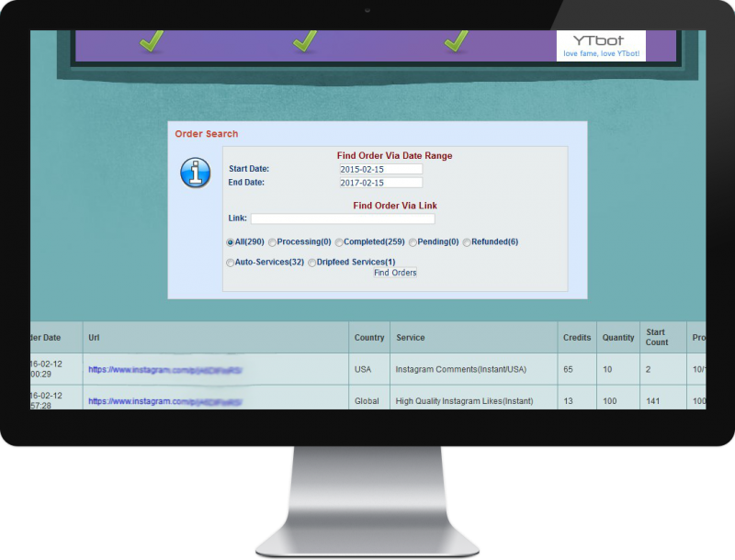This screenshot has height=560, width=735.
Task: Click the Link text input box
Action: 343,219
